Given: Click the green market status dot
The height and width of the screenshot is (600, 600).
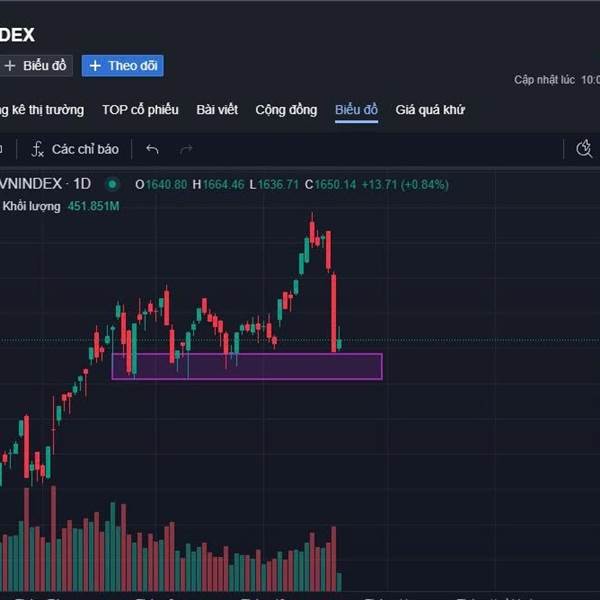Looking at the screenshot, I should [x=112, y=184].
